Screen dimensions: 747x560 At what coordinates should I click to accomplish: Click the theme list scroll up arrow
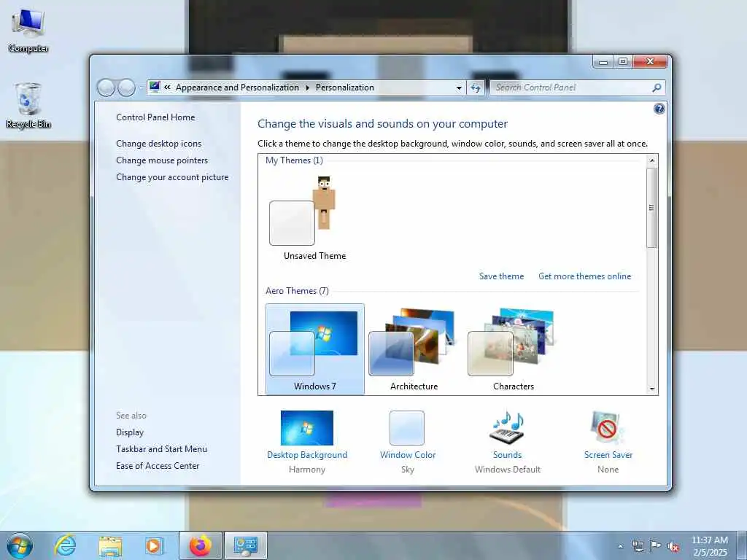652,161
